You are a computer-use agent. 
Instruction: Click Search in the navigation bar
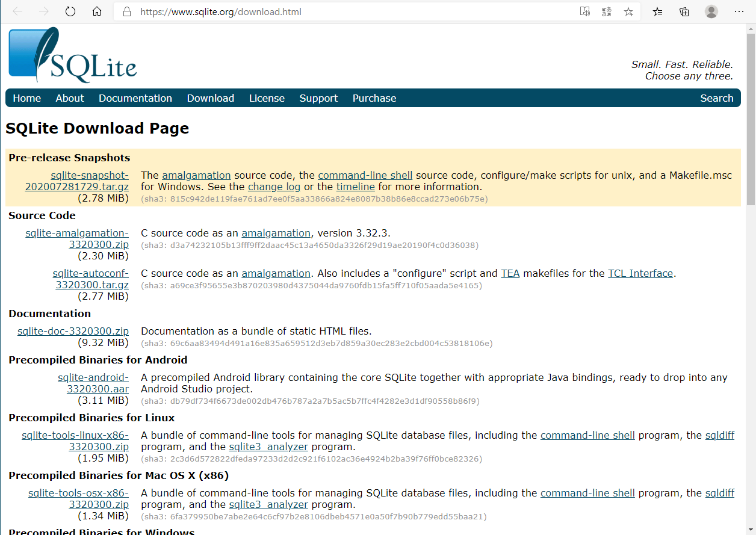coord(717,98)
